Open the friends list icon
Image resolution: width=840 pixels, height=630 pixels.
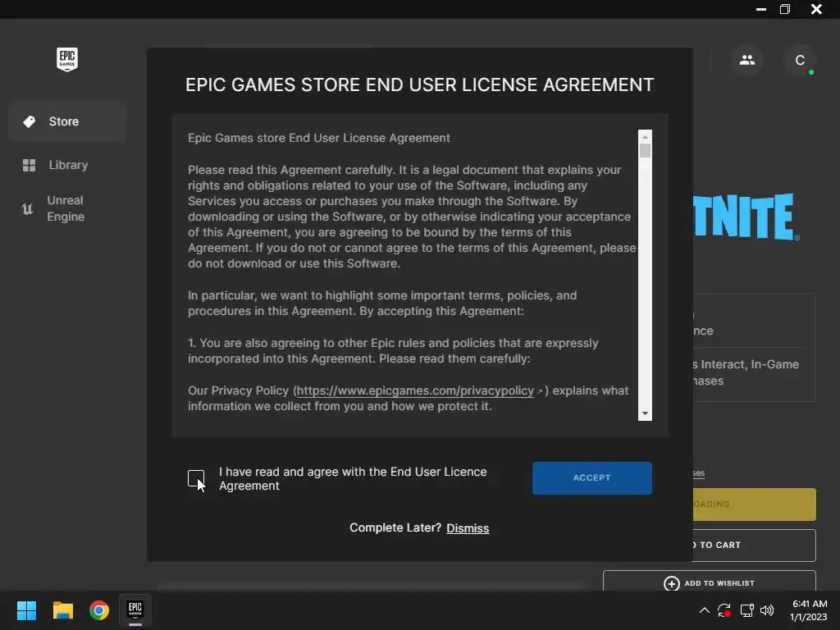(746, 60)
